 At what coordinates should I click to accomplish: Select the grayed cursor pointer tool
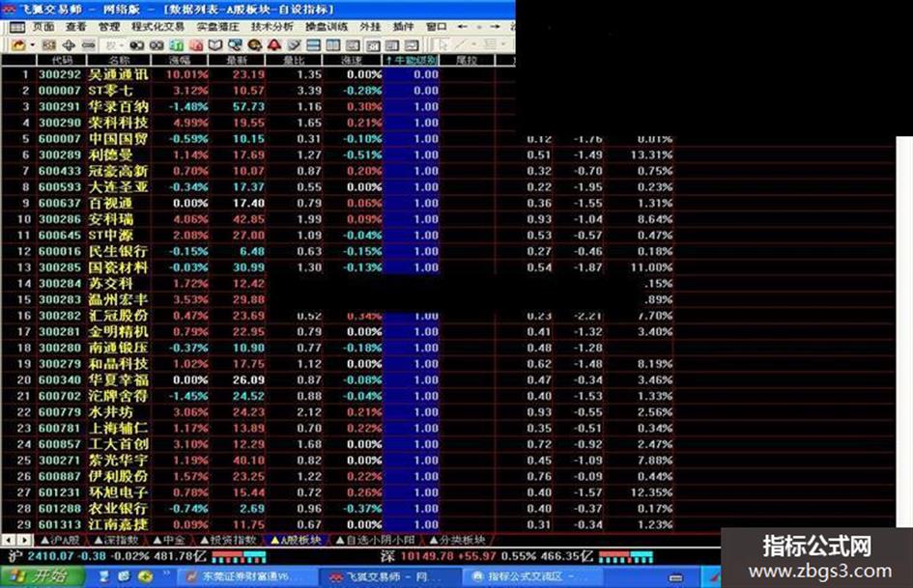(442, 44)
